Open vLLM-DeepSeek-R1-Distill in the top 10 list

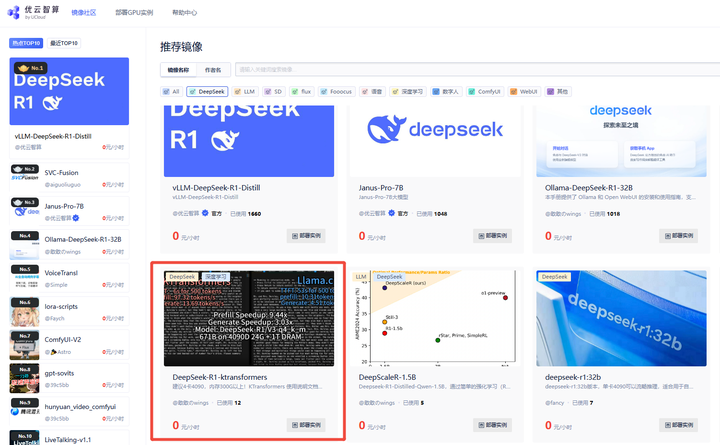53,136
